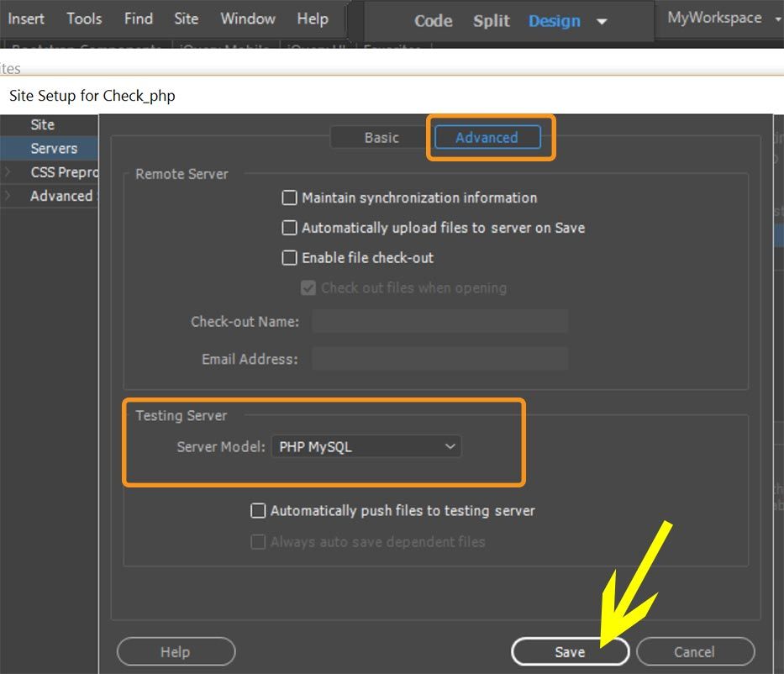Save the server settings
The width and height of the screenshot is (784, 674).
pos(570,651)
